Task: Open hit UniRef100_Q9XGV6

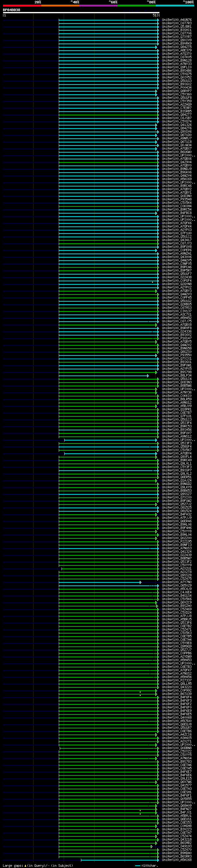Action: click(x=176, y=131)
